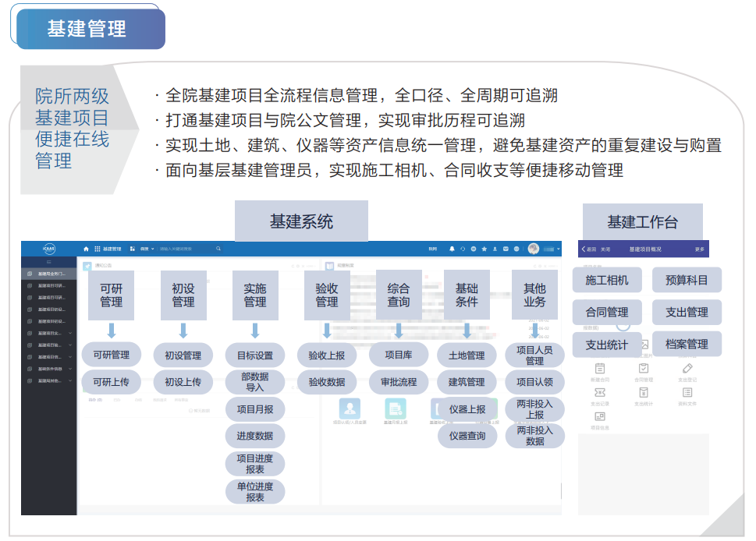Tap 返回 back arrow in mobile header
The width and height of the screenshot is (756, 541).
pos(584,249)
